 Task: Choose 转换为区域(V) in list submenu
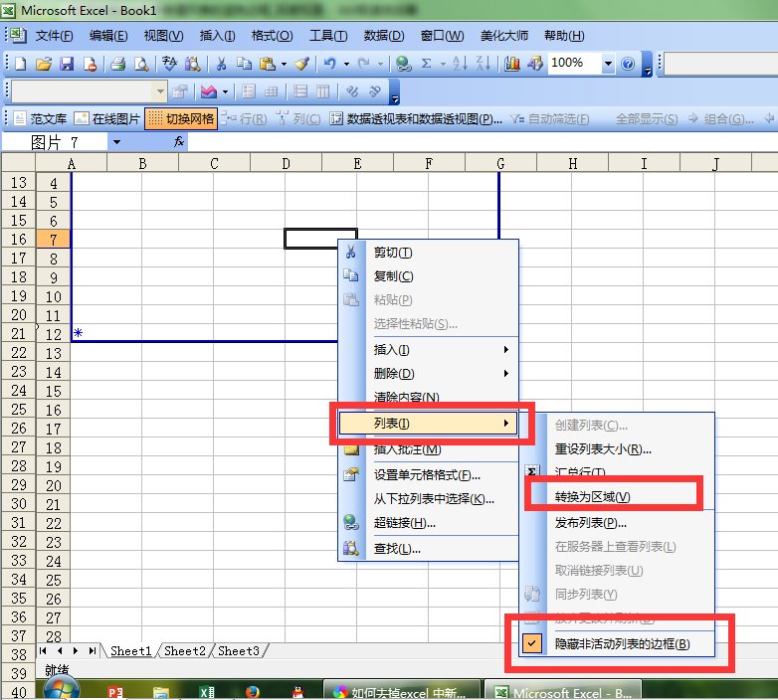point(617,497)
